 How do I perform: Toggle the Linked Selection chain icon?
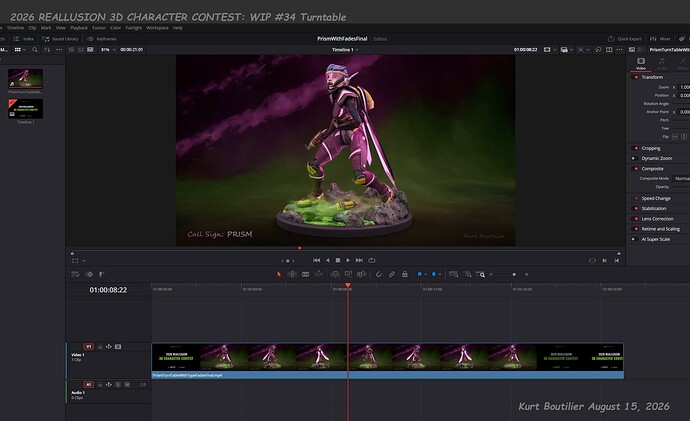click(392, 275)
